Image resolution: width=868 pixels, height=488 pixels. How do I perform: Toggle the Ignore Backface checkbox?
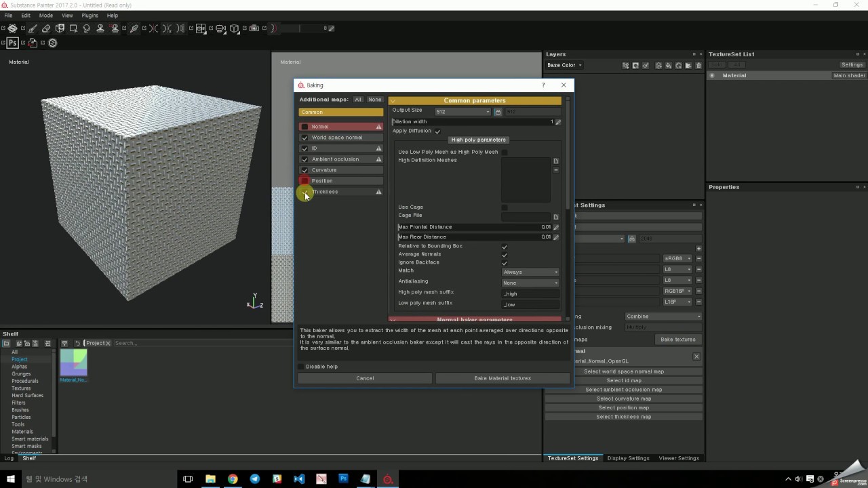pyautogui.click(x=504, y=263)
